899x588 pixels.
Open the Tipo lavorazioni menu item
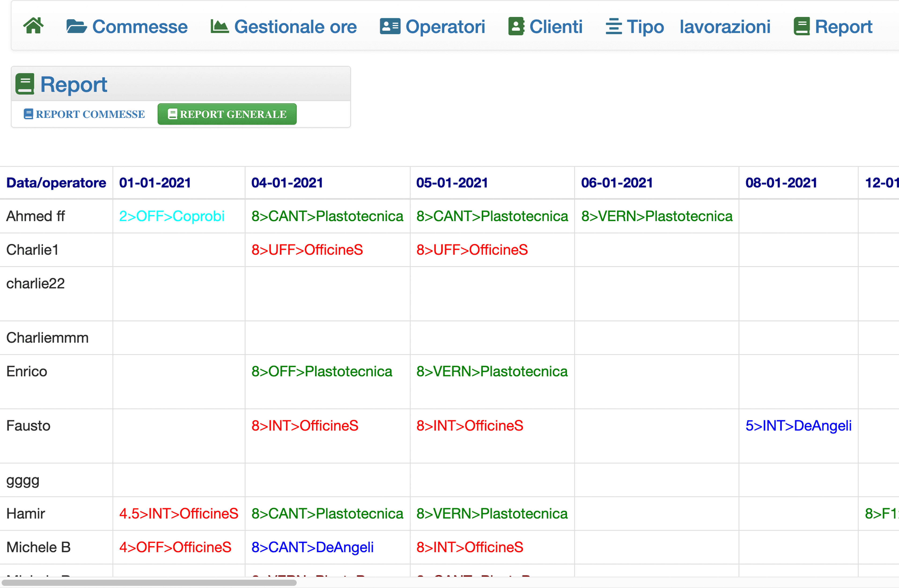pyautogui.click(x=688, y=26)
